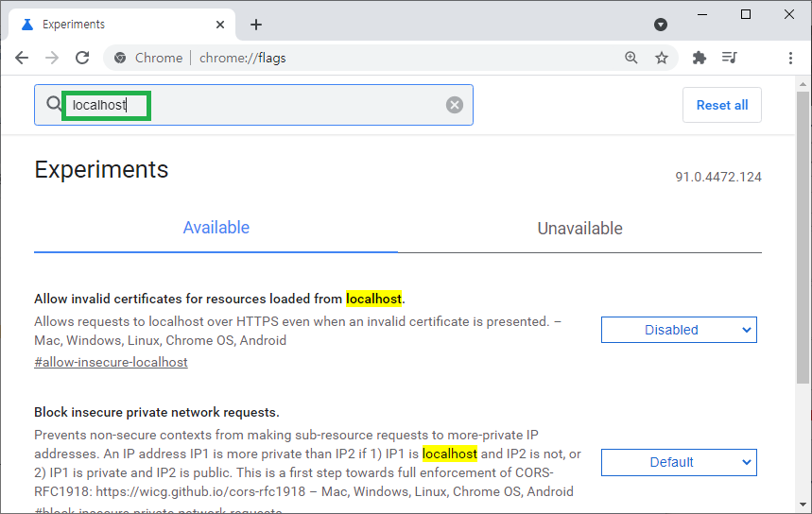Screen dimensions: 812x514
Task: Open a new tab with plus button
Action: 256,25
